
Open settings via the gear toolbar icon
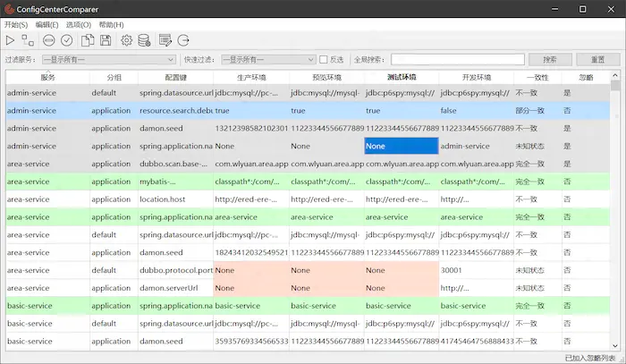pos(127,40)
